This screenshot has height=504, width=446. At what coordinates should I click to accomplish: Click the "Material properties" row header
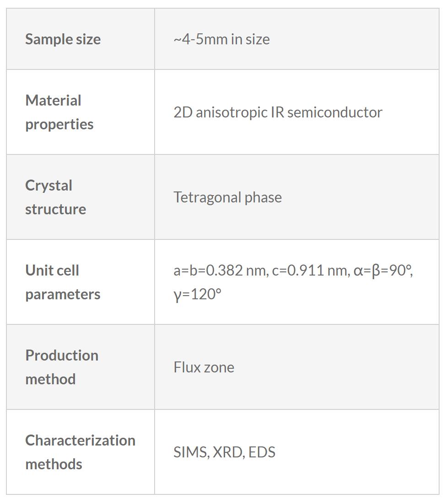[59, 112]
